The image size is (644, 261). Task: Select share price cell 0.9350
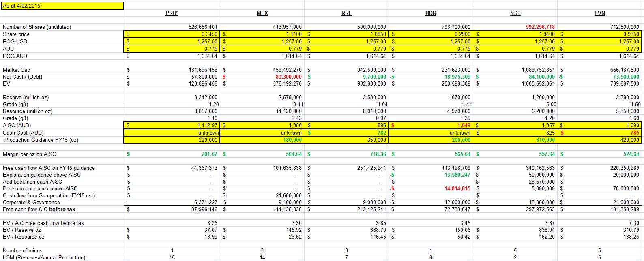click(x=631, y=34)
